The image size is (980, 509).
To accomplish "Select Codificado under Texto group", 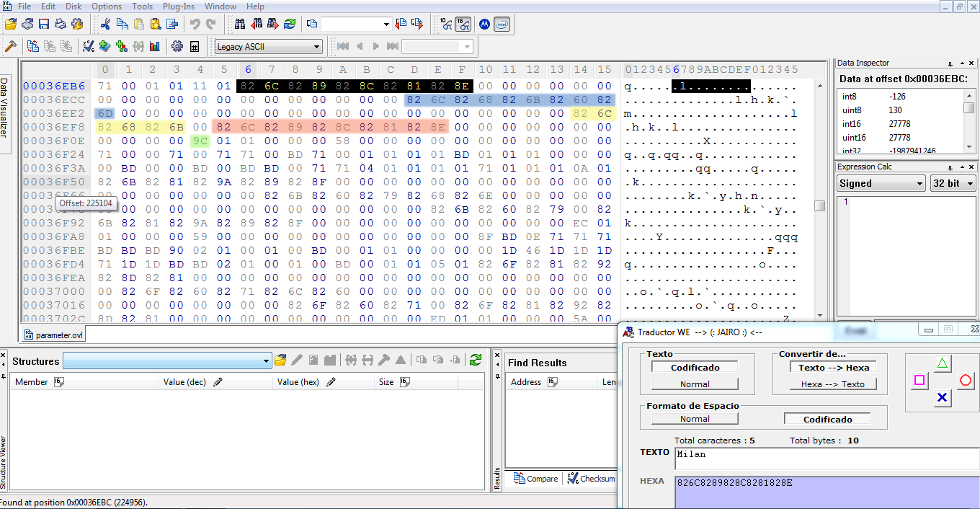I will 695,367.
